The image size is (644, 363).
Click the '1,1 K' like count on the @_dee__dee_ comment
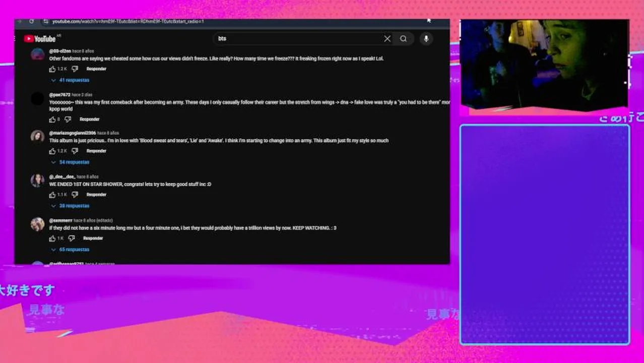pyautogui.click(x=62, y=195)
